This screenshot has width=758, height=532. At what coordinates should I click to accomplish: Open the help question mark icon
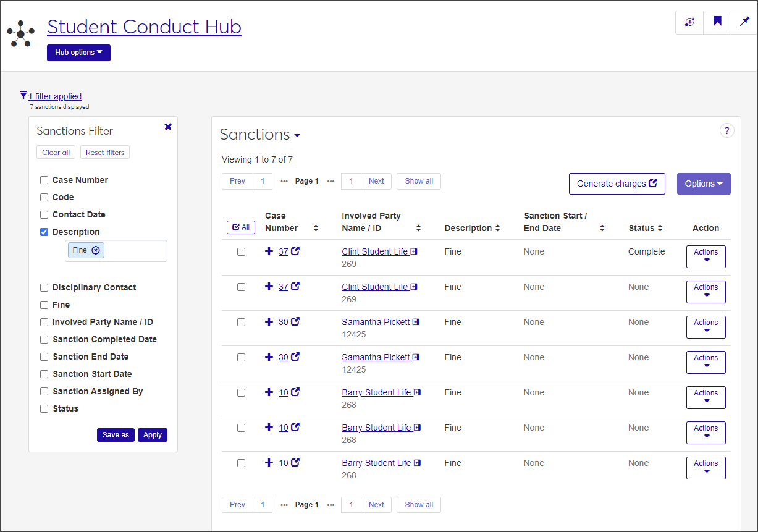click(x=727, y=130)
